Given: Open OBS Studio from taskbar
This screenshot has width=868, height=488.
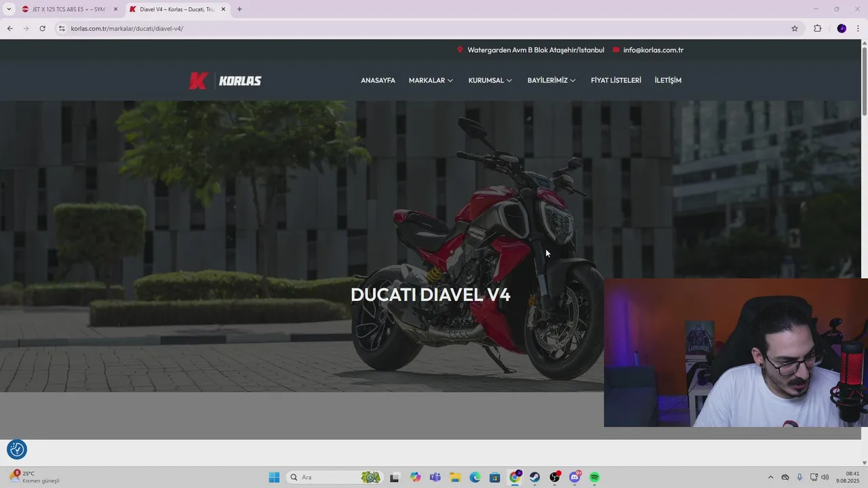Looking at the screenshot, I should pyautogui.click(x=555, y=477).
